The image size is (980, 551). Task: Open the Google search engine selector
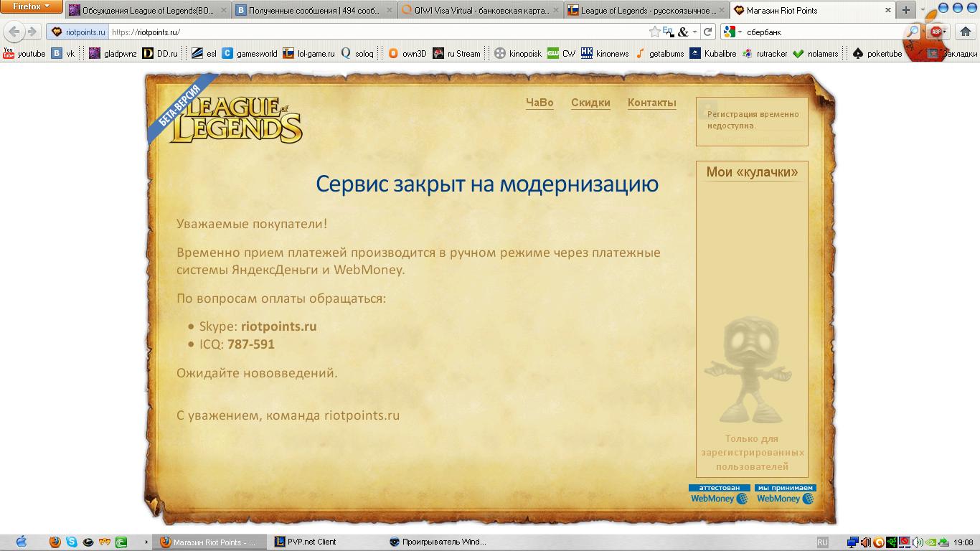click(732, 32)
